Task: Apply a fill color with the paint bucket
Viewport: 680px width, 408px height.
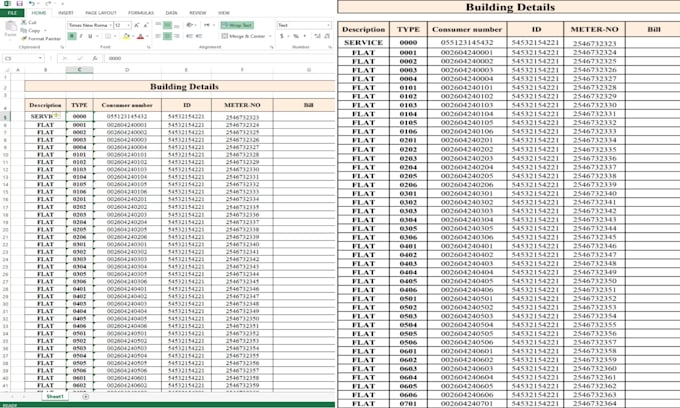Action: [126, 36]
